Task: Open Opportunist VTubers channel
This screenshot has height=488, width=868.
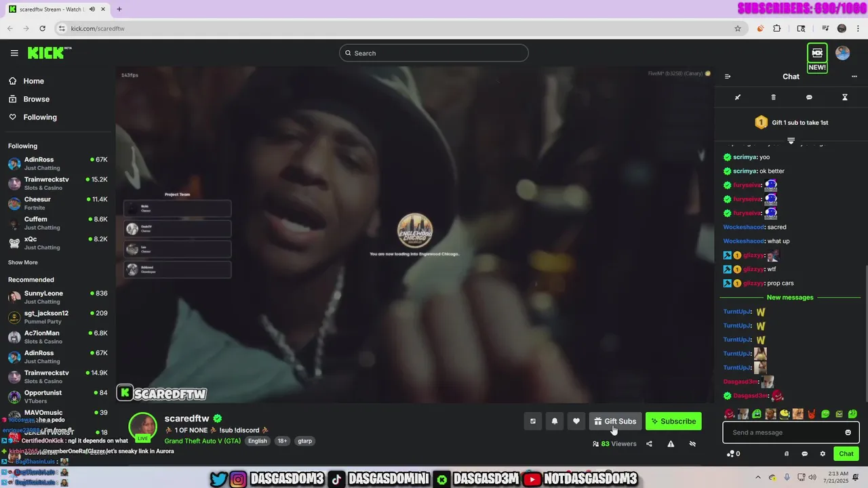Action: pos(58,396)
